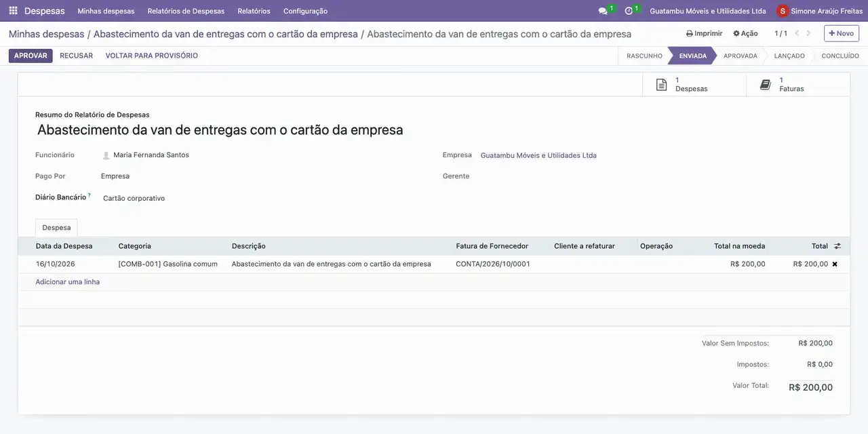Go to next record arrow
Screen dimensions: 868x434
click(808, 33)
